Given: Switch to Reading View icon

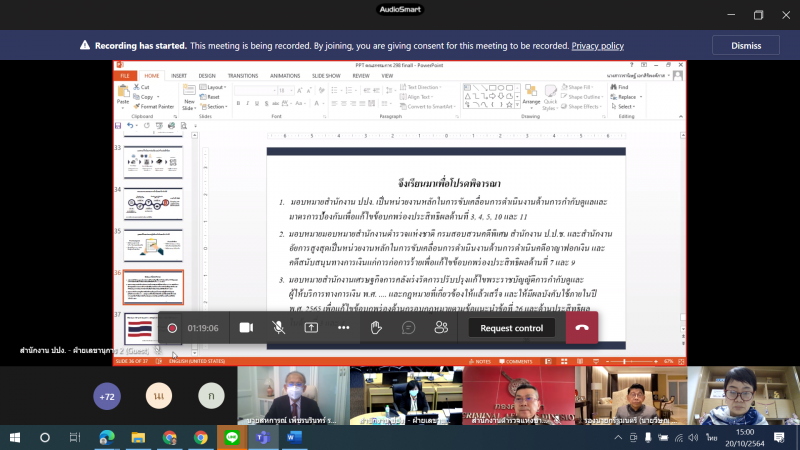Looking at the screenshot, I should (580, 361).
